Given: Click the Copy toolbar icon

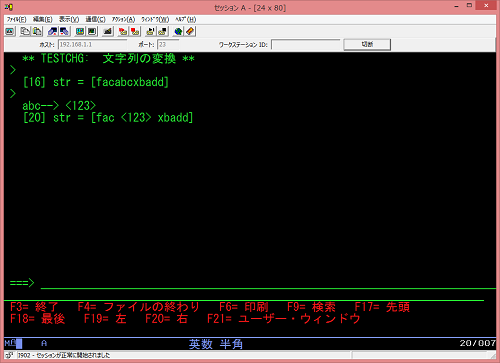Looking at the screenshot, I should point(25,32).
